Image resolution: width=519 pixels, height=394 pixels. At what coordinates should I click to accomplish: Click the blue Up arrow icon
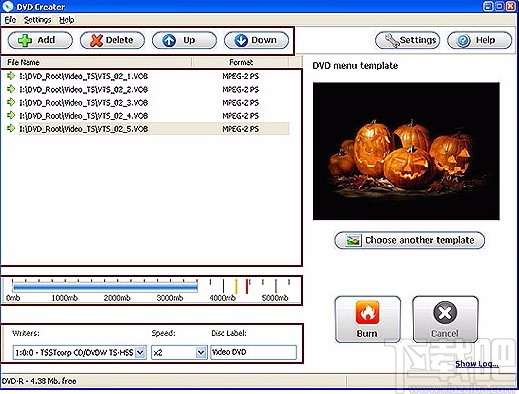click(x=169, y=40)
